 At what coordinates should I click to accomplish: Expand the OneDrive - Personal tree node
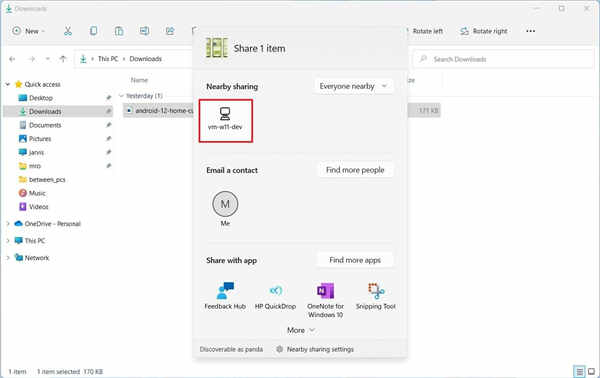click(8, 224)
